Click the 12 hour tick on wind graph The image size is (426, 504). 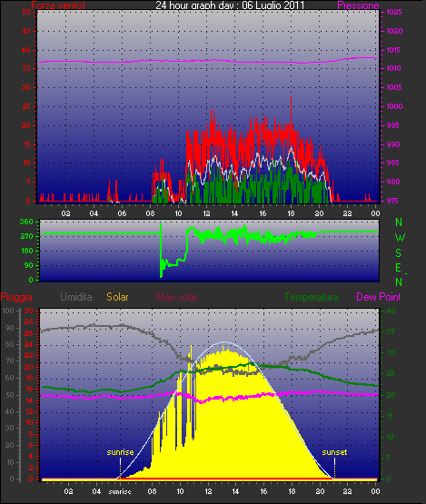(206, 213)
